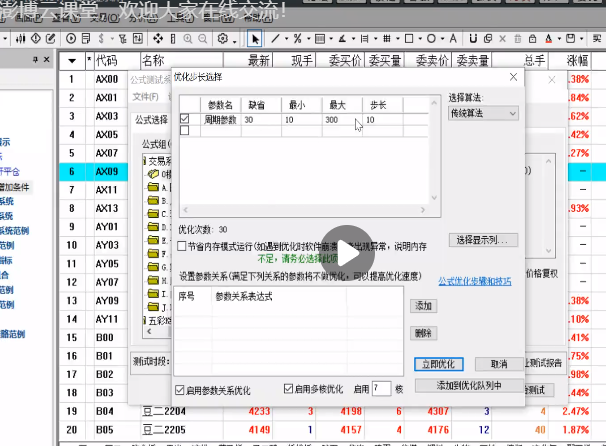Screen dimensions: 606x446
Task: Click the core count input field
Action: (381, 388)
